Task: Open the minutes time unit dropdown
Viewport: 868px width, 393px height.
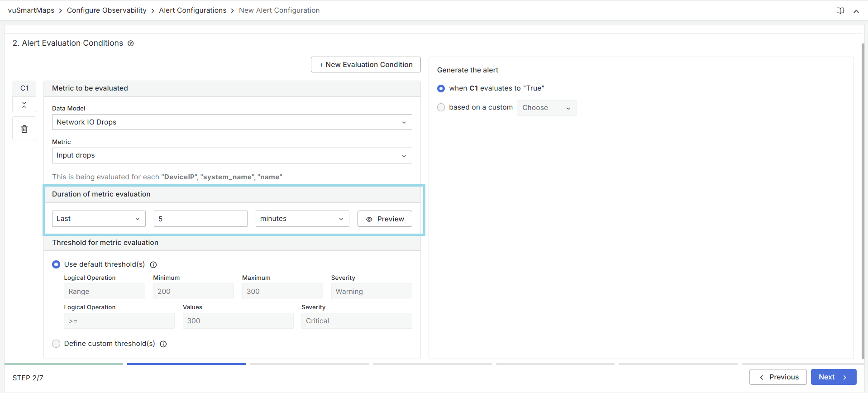Action: pyautogui.click(x=302, y=219)
